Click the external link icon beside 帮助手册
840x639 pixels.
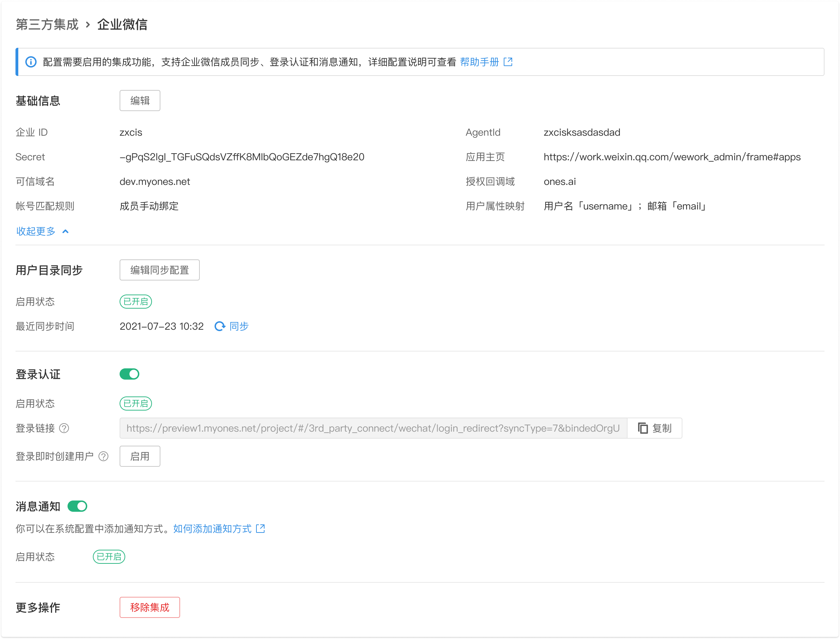click(x=508, y=62)
